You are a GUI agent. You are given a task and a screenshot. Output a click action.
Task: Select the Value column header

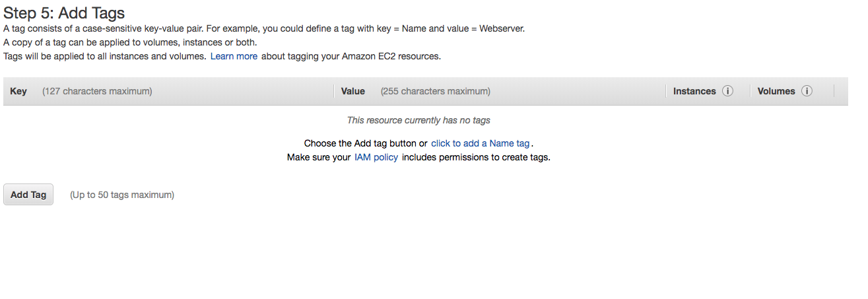pyautogui.click(x=353, y=91)
